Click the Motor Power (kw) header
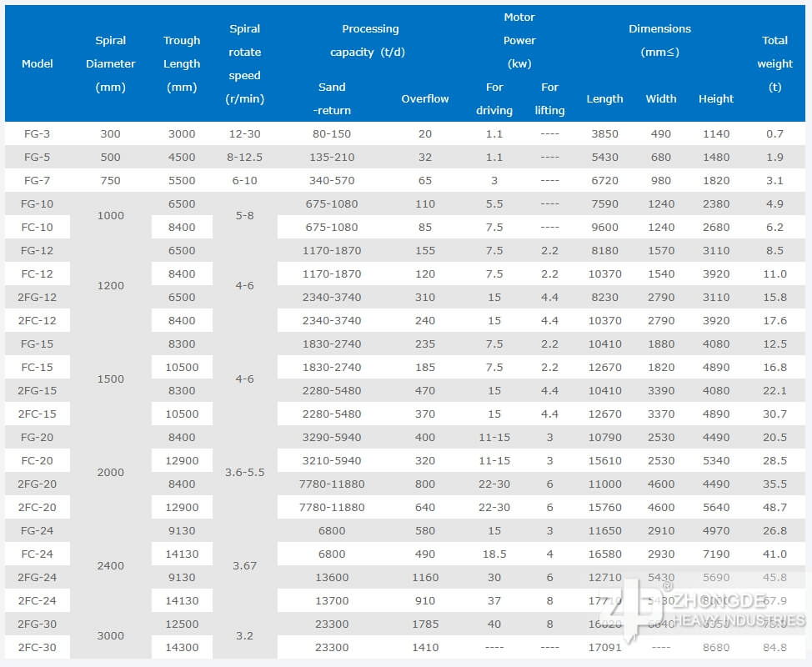The image size is (812, 667). click(519, 40)
